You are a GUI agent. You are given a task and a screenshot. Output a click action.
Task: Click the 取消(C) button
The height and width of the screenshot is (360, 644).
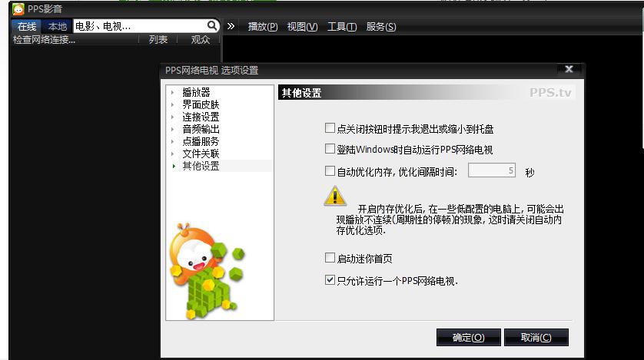[x=536, y=337]
